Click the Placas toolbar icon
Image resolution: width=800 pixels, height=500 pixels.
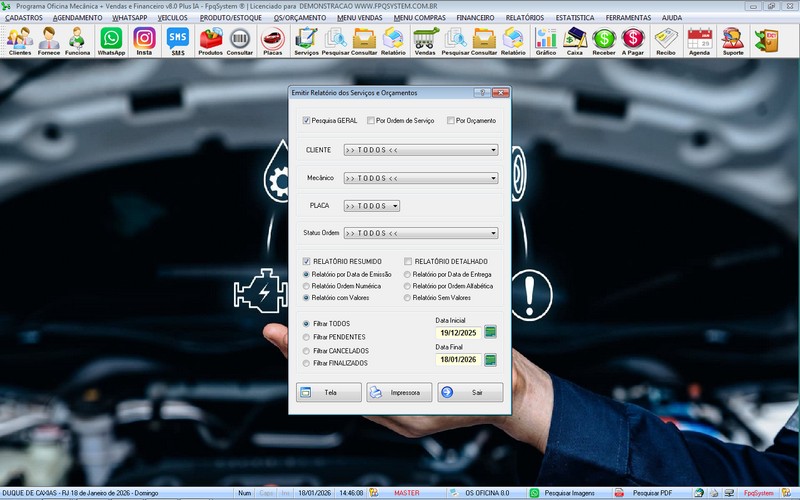[272, 40]
